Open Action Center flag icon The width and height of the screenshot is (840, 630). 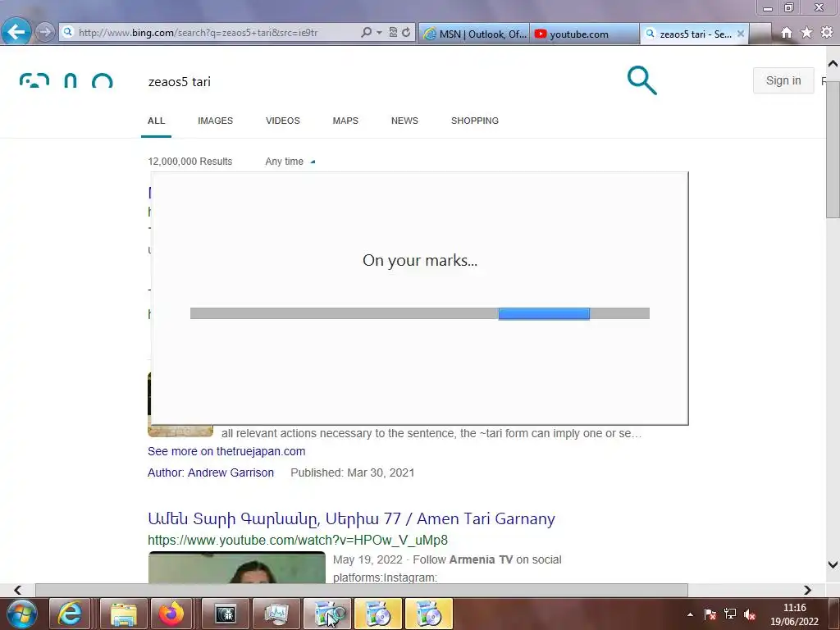(x=710, y=614)
